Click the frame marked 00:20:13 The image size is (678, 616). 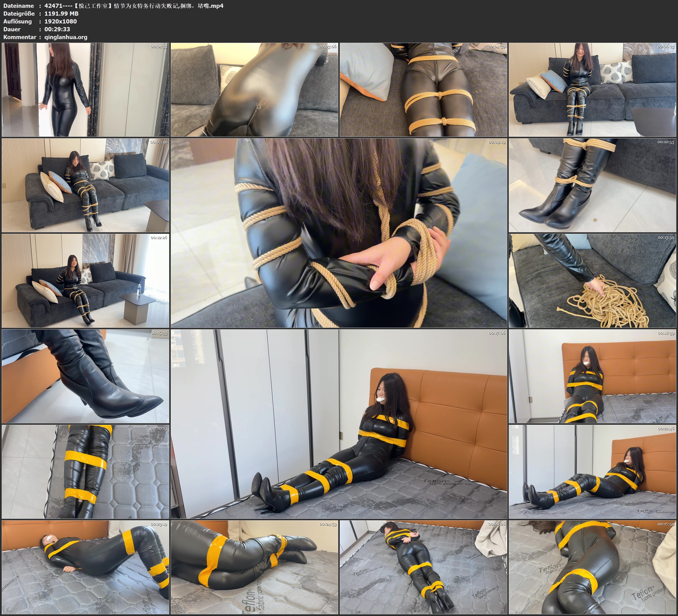pos(85,471)
